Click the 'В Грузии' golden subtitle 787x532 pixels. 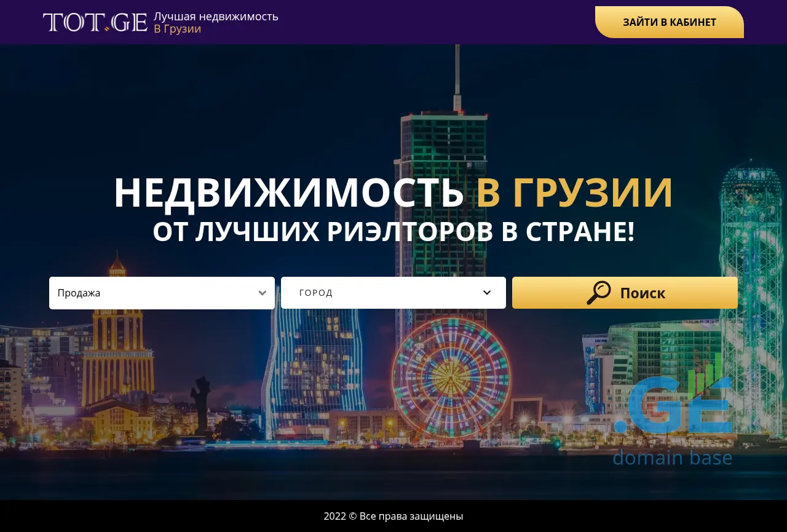coord(177,29)
